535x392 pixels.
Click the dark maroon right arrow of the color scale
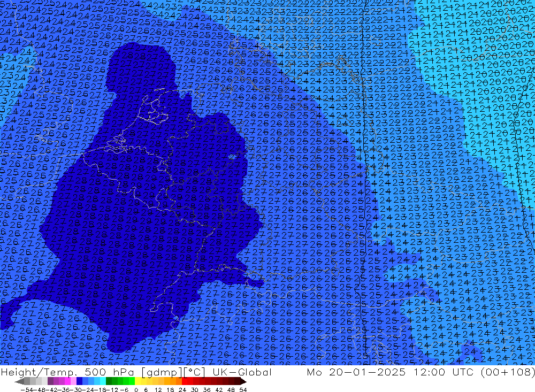(243, 381)
